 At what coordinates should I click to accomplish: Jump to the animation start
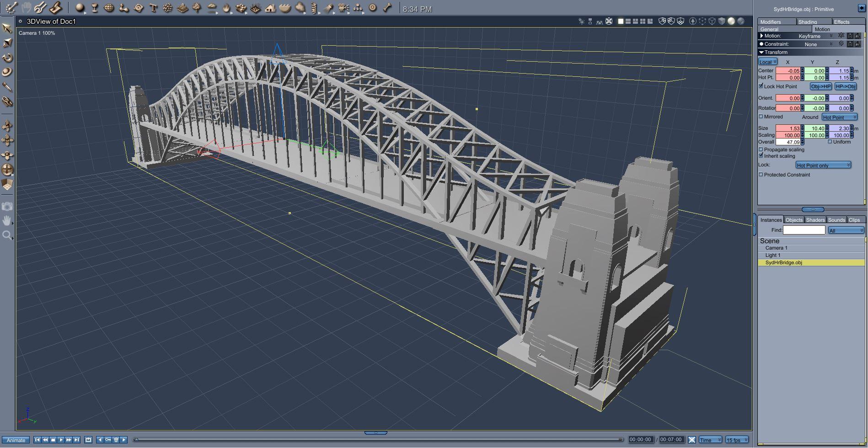38,440
